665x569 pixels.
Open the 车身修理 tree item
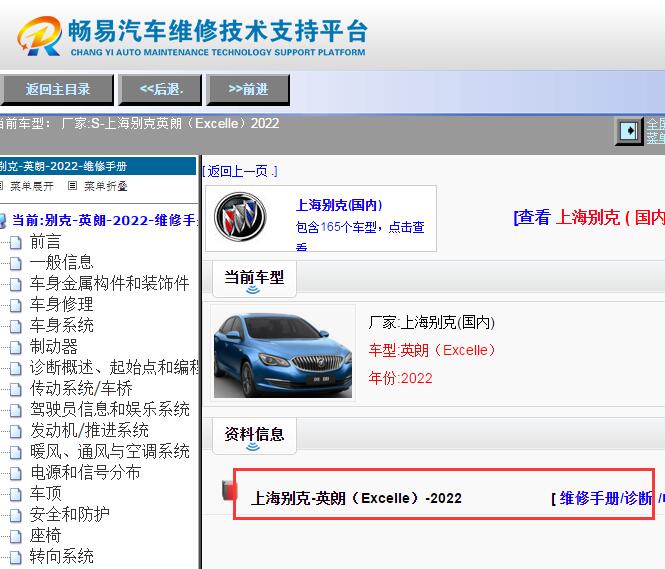pyautogui.click(x=61, y=304)
